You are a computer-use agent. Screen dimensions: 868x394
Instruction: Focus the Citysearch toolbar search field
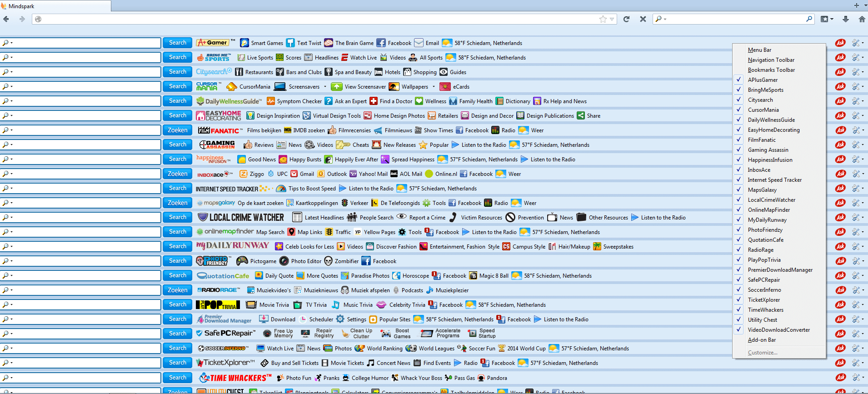pos(80,72)
